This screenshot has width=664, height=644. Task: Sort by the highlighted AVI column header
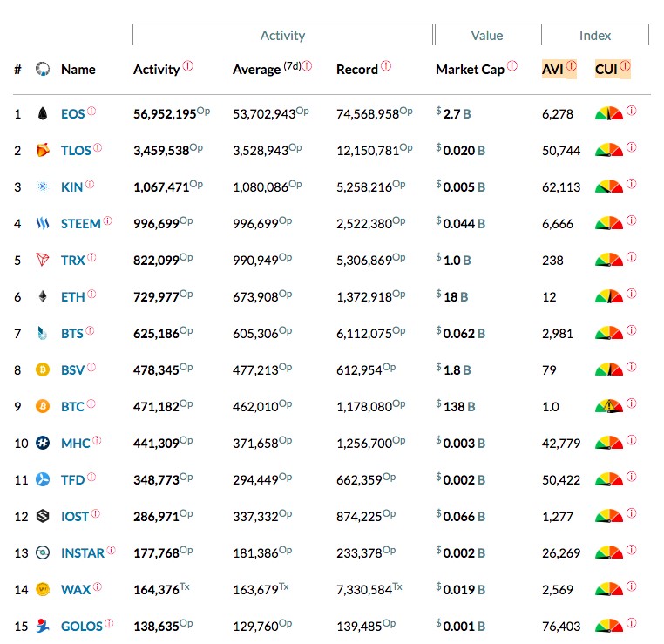pyautogui.click(x=552, y=69)
